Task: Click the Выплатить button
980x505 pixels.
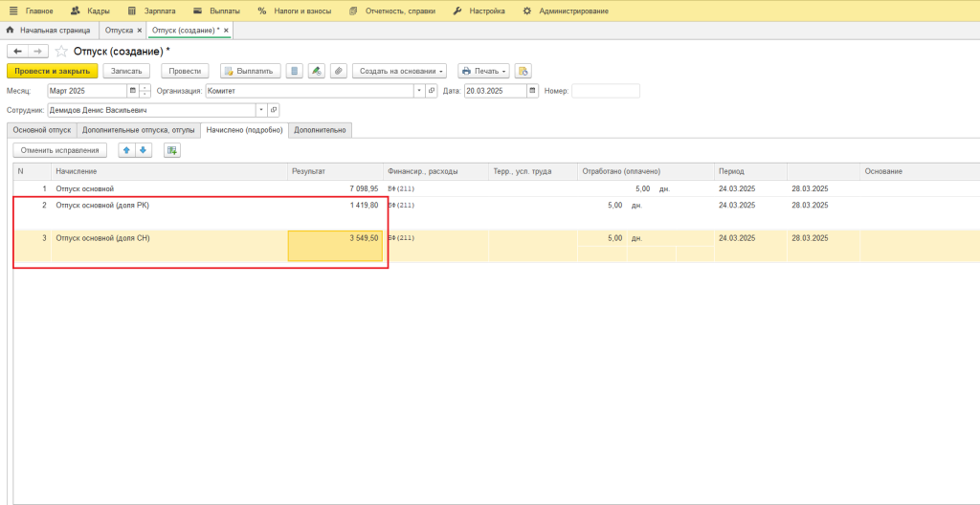Action: pyautogui.click(x=250, y=71)
